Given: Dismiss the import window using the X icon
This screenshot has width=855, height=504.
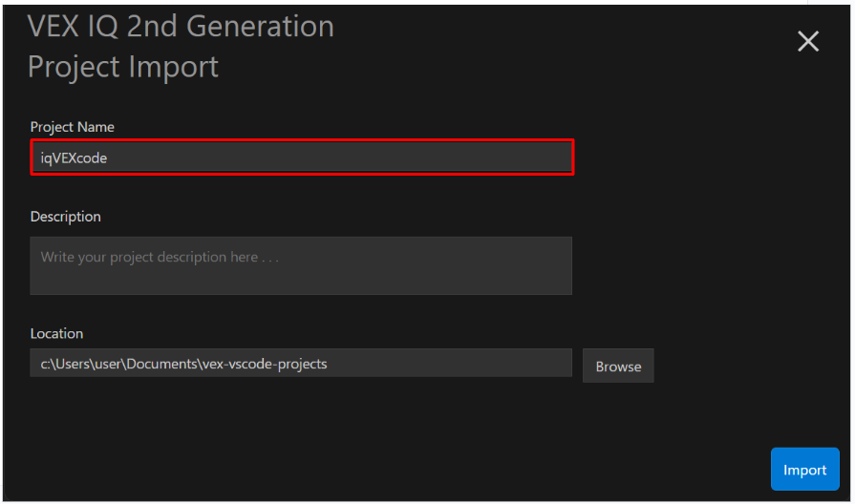Looking at the screenshot, I should click(808, 41).
